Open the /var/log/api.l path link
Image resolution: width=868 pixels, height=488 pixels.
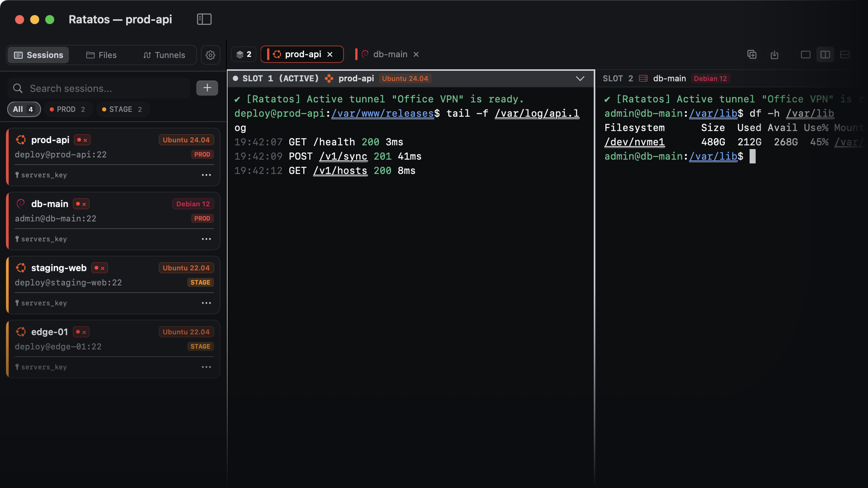pyautogui.click(x=537, y=113)
